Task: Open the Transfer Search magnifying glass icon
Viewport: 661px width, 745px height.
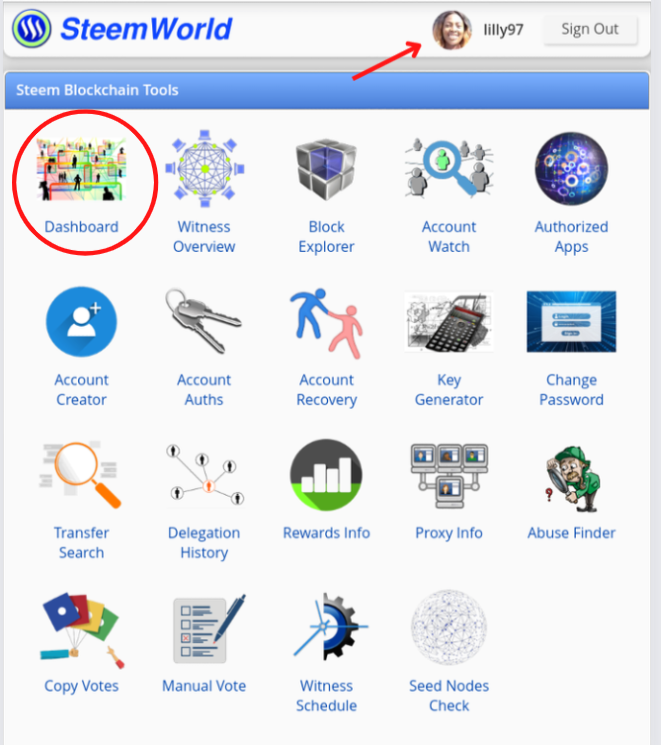Action: click(81, 475)
